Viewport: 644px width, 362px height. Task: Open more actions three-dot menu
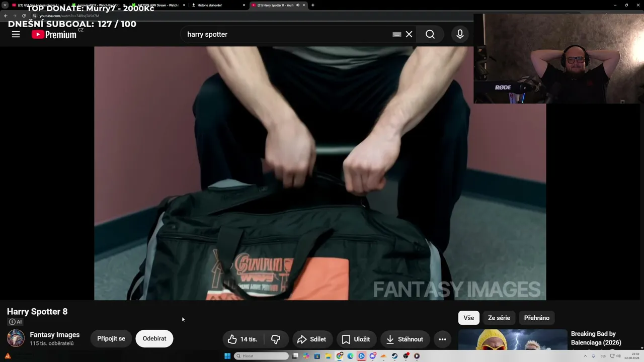[442, 339]
